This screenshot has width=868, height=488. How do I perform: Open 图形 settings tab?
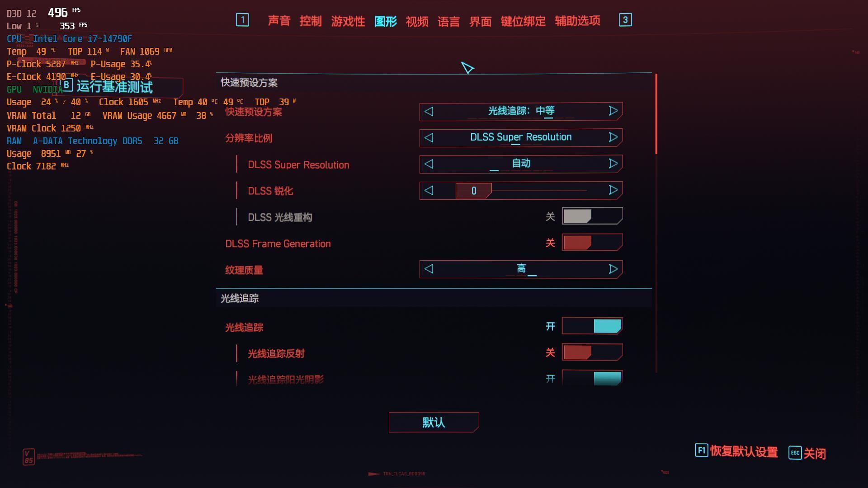(386, 20)
